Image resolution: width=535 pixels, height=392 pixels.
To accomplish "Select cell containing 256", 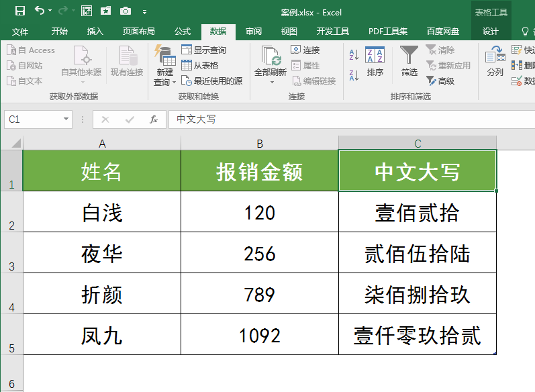I will [260, 253].
